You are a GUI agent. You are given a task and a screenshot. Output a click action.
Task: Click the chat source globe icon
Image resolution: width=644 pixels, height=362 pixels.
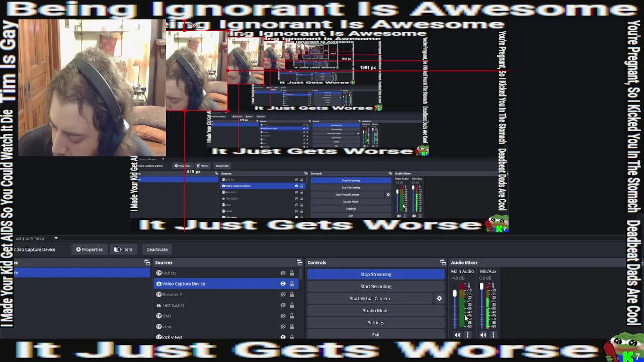tap(159, 316)
